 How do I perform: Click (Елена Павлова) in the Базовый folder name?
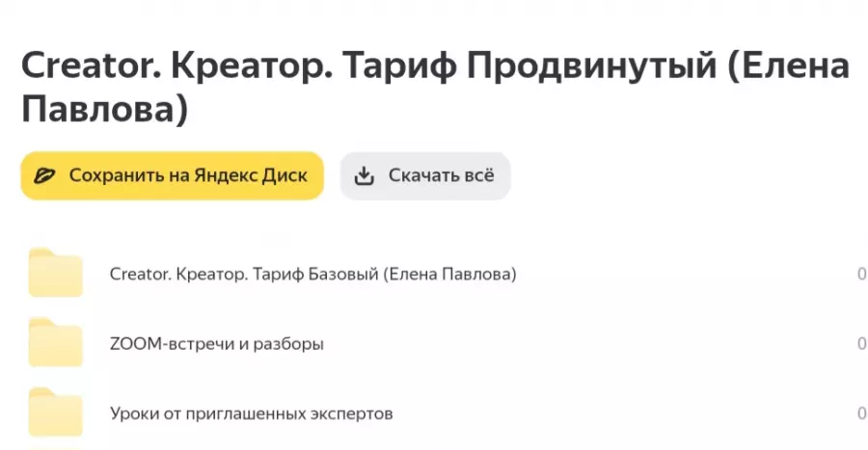click(x=449, y=275)
